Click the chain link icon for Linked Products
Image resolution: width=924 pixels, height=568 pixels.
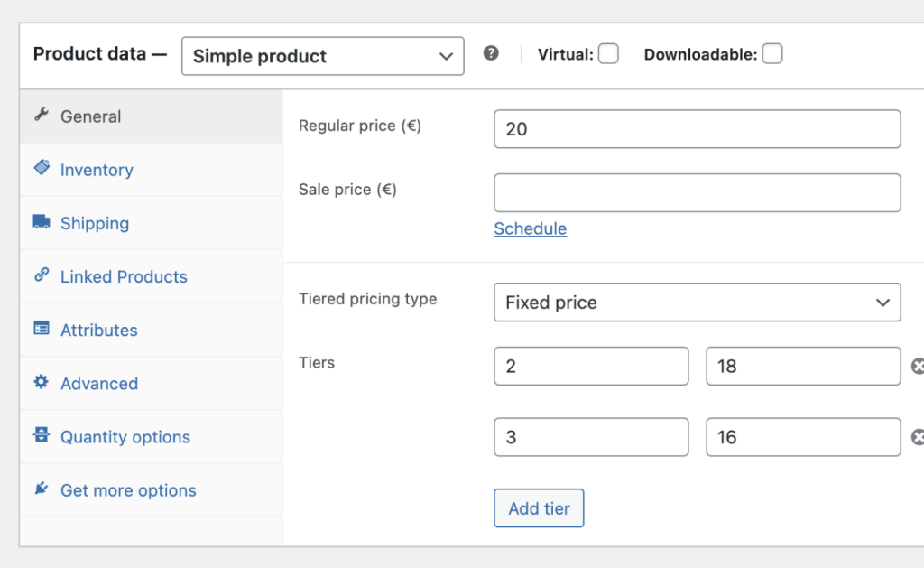[x=42, y=275]
